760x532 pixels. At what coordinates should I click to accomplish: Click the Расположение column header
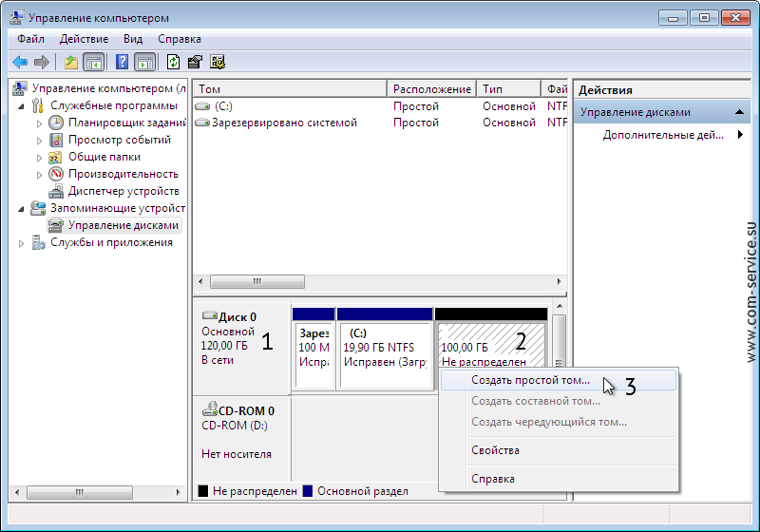(x=431, y=88)
